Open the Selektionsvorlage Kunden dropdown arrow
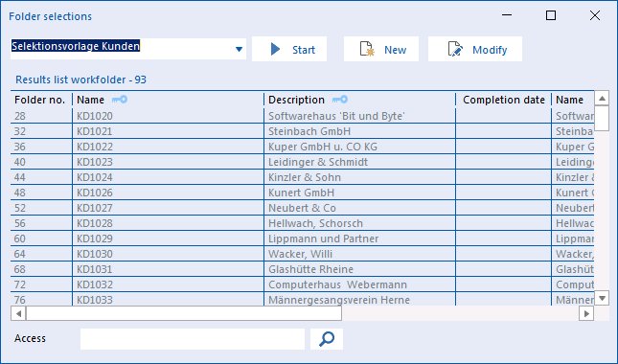This screenshot has height=364, width=618. [x=239, y=49]
